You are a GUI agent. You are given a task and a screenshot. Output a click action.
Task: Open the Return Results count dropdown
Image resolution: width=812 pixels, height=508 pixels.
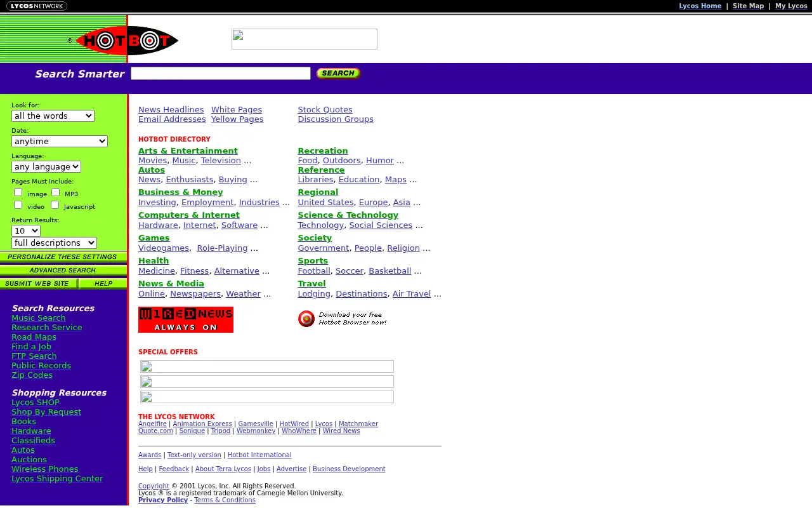point(26,231)
